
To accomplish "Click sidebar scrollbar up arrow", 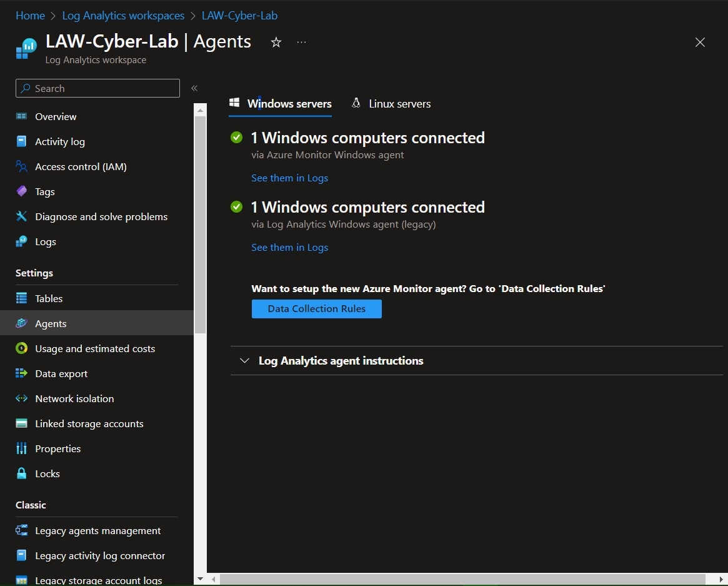I will pyautogui.click(x=200, y=111).
